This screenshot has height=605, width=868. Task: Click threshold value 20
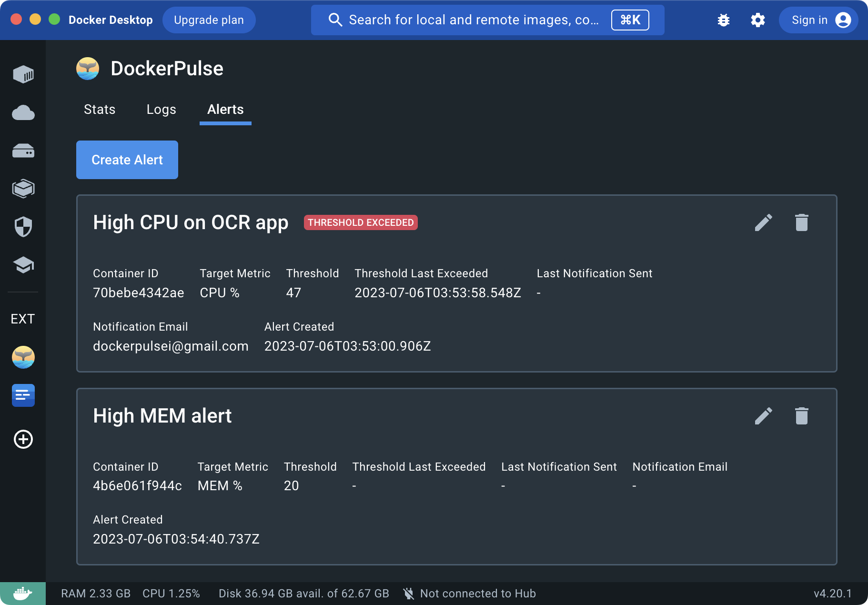(x=292, y=486)
